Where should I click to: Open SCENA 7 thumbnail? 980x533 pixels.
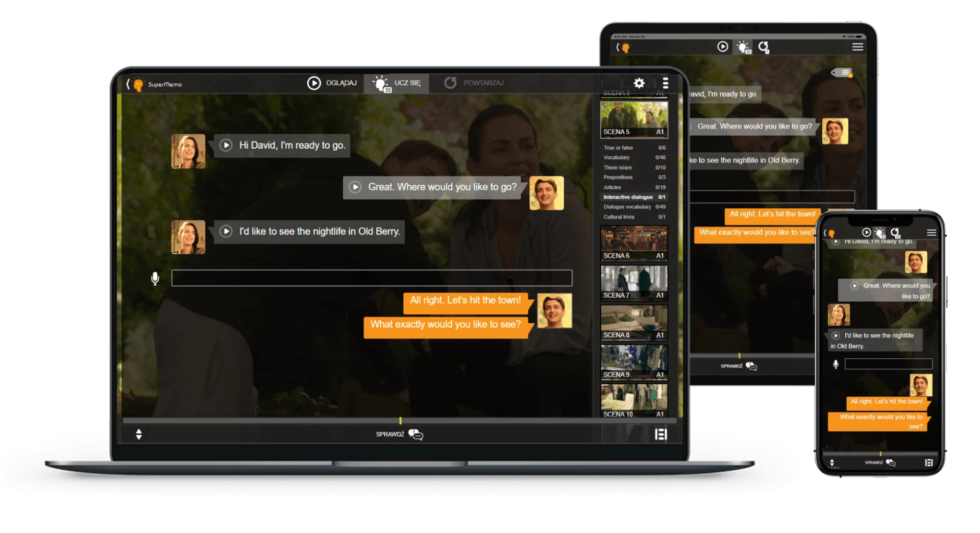click(634, 283)
